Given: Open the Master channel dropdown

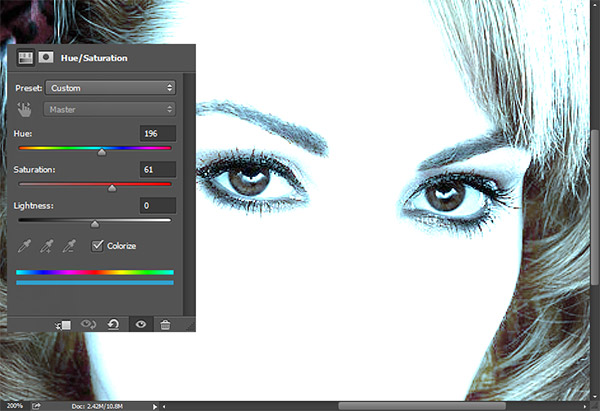Looking at the screenshot, I should point(111,108).
